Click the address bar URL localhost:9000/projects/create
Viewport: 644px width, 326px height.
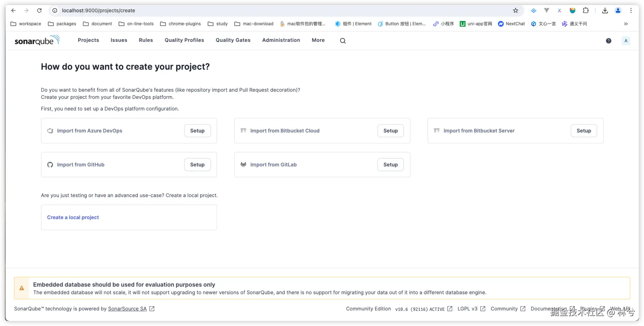98,10
